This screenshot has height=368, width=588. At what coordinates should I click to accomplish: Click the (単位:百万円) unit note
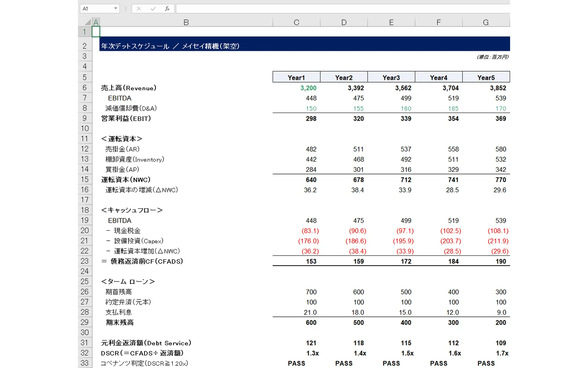493,57
